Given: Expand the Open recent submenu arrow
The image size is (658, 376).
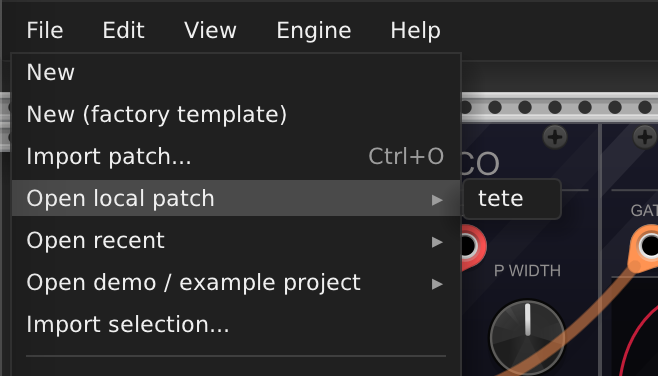Looking at the screenshot, I should coord(437,242).
